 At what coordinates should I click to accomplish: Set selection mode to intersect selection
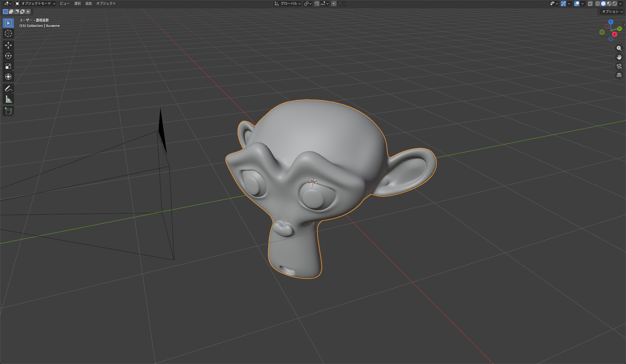(x=28, y=12)
